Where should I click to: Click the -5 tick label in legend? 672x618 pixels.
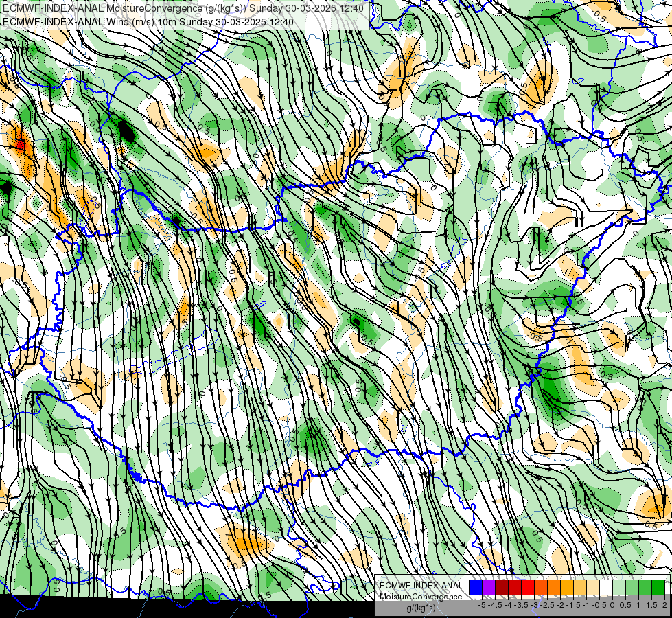[482, 605]
